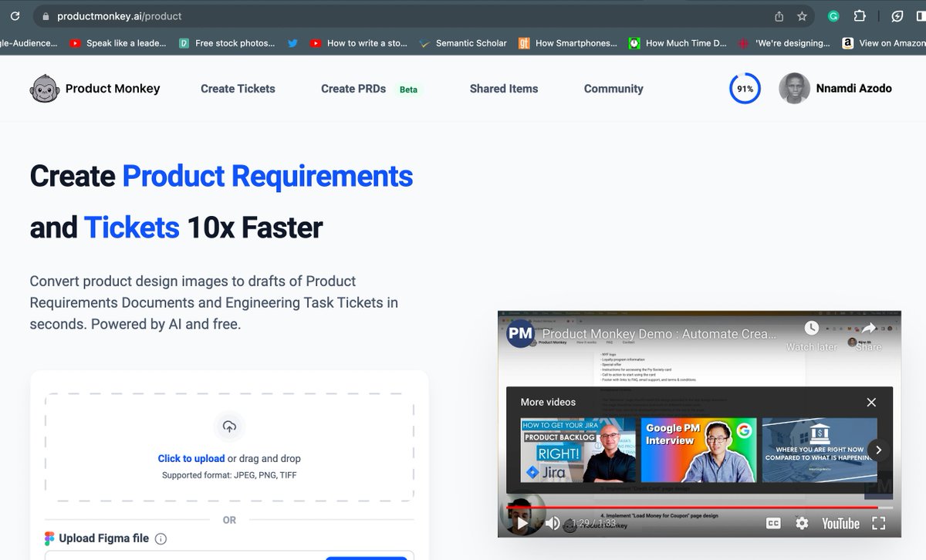The height and width of the screenshot is (560, 926).
Task: Open Product Monkey Demo video title
Action: pyautogui.click(x=660, y=334)
